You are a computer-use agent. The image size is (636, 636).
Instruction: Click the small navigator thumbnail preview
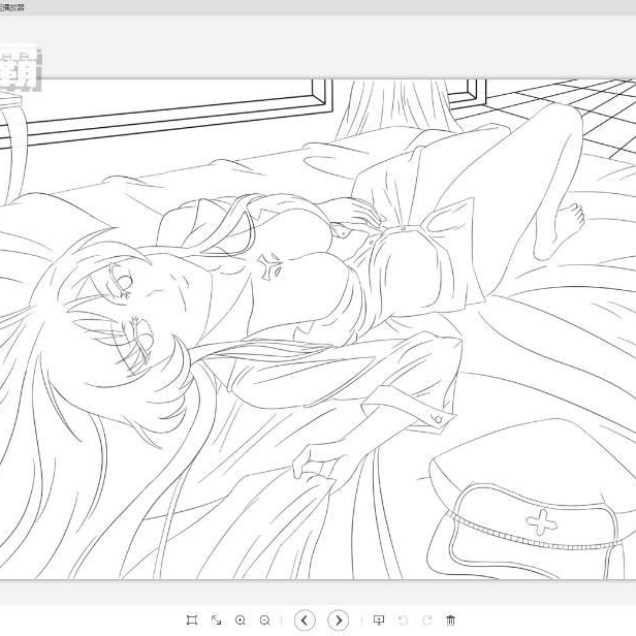(x=20, y=69)
